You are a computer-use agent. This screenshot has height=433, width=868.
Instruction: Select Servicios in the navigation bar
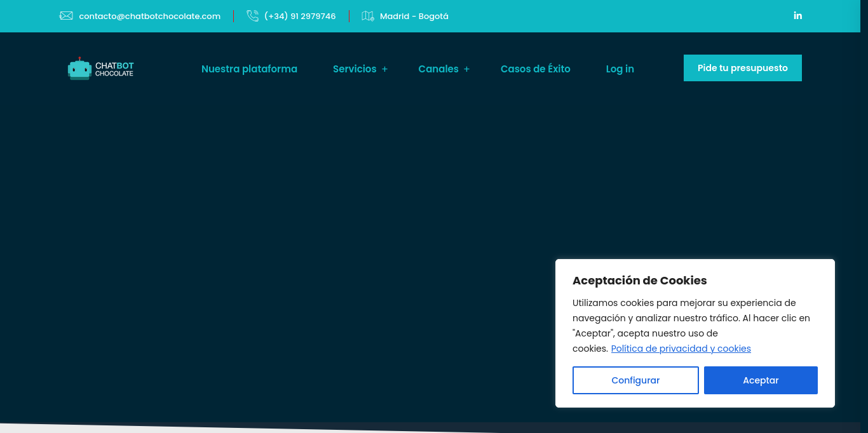click(x=354, y=69)
